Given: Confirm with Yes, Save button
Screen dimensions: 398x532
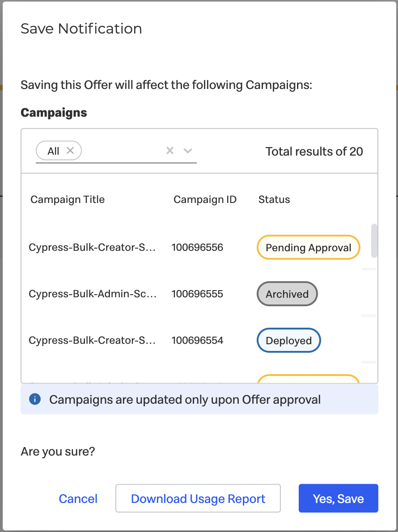Looking at the screenshot, I should pos(338,498).
